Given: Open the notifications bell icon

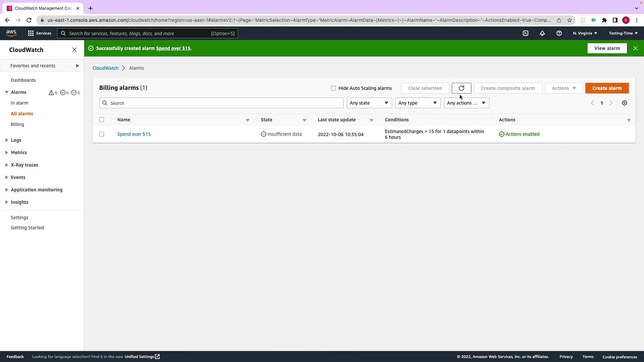Looking at the screenshot, I should coord(542,33).
